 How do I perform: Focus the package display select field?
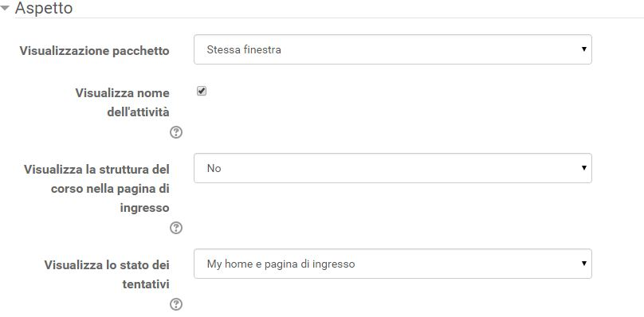coord(393,49)
